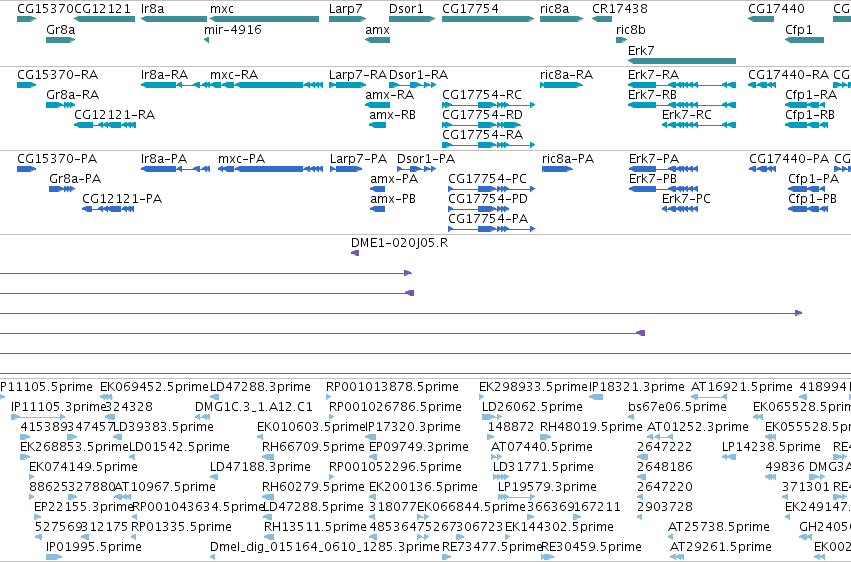851x562 pixels.
Task: Select the CG17754 gene label
Action: [x=471, y=9]
